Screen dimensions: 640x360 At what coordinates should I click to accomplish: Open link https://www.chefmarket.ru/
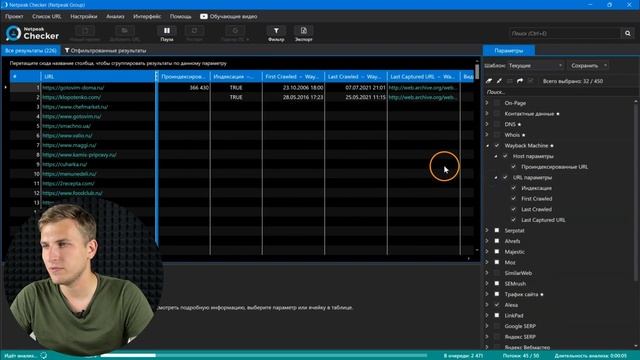tap(75, 107)
